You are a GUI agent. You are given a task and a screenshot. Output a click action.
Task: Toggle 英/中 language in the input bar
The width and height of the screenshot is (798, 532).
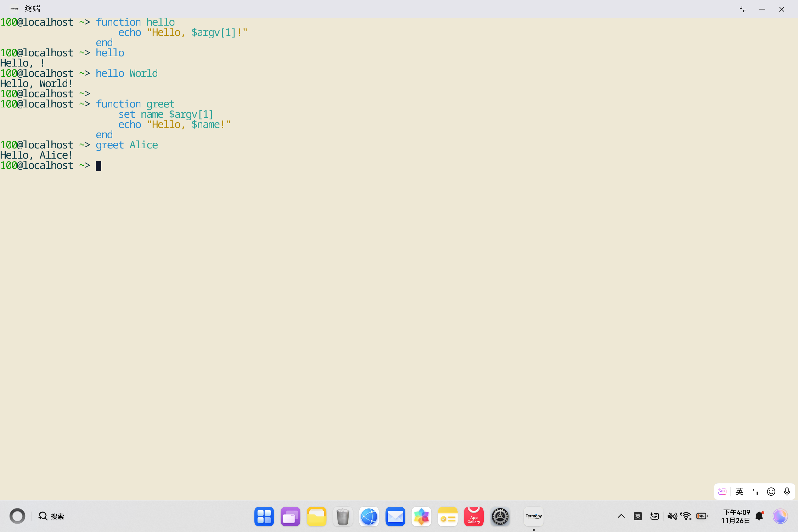pyautogui.click(x=740, y=491)
